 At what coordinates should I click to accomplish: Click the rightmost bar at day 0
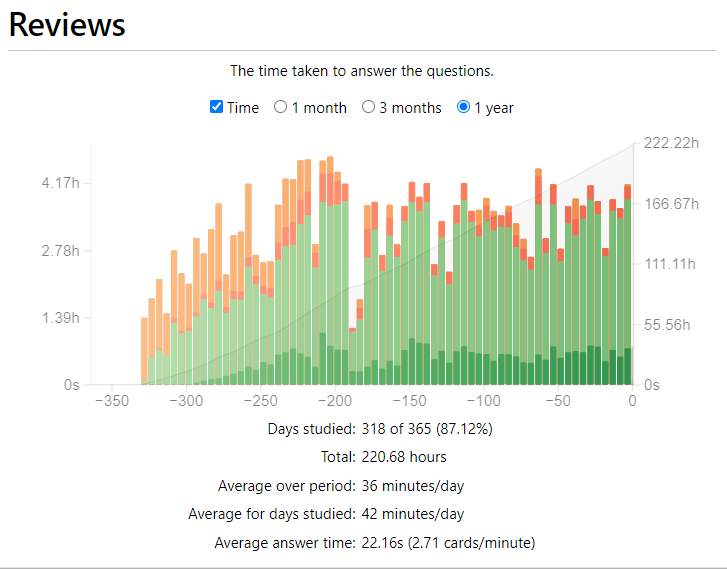pyautogui.click(x=628, y=285)
